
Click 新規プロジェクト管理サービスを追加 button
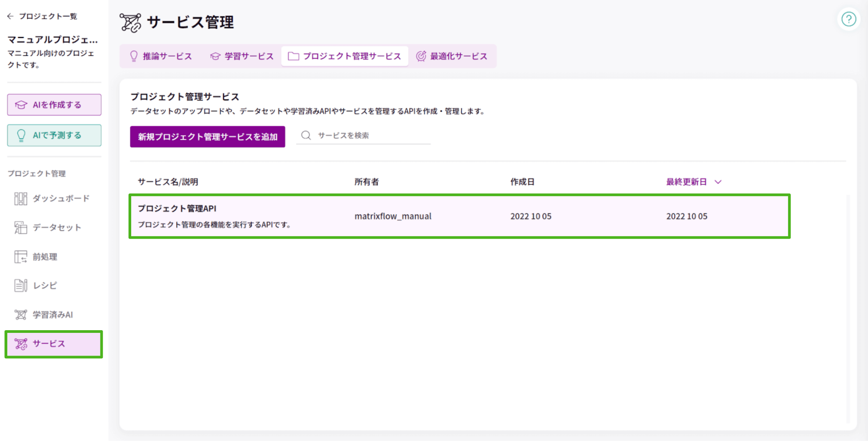pyautogui.click(x=207, y=136)
